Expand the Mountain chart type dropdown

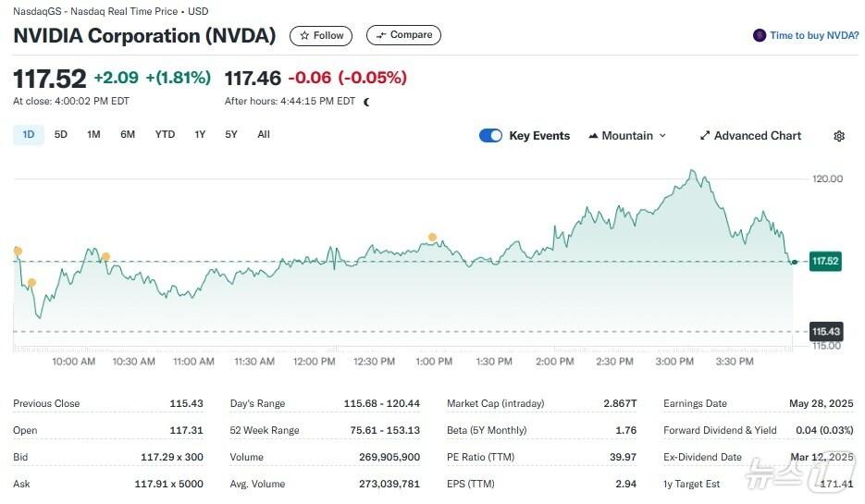[627, 136]
